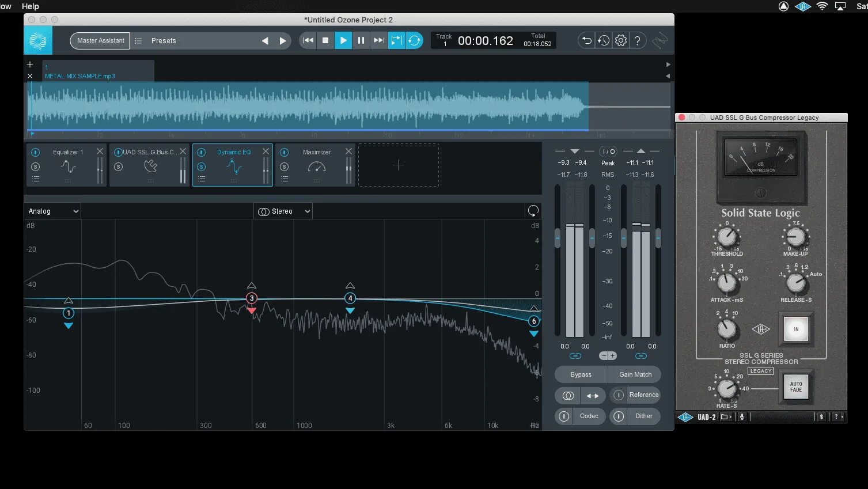Toggle the SSL compressor IN button
The width and height of the screenshot is (868, 489).
(x=797, y=329)
